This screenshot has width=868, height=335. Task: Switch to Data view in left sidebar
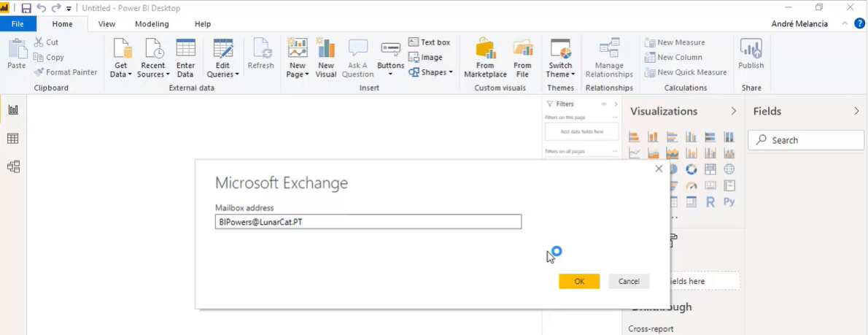tap(13, 139)
